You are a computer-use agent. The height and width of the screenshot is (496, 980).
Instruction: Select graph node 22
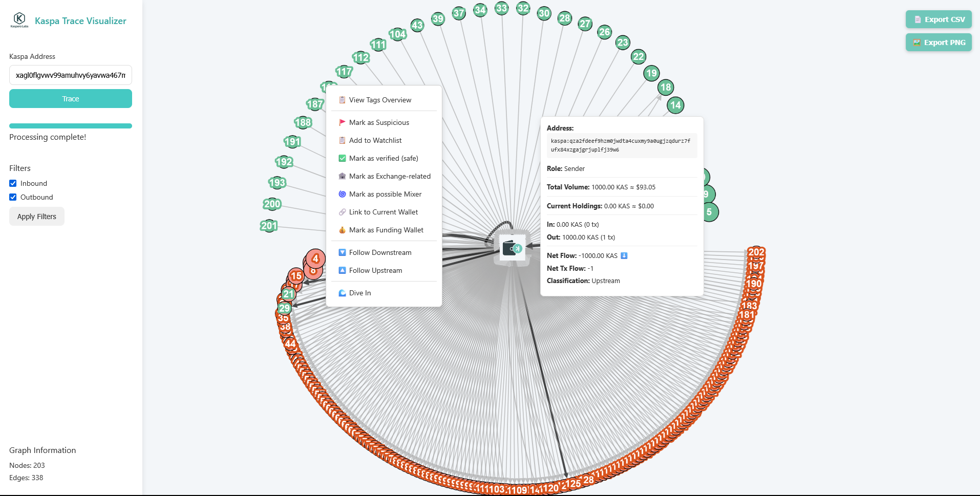pyautogui.click(x=638, y=56)
